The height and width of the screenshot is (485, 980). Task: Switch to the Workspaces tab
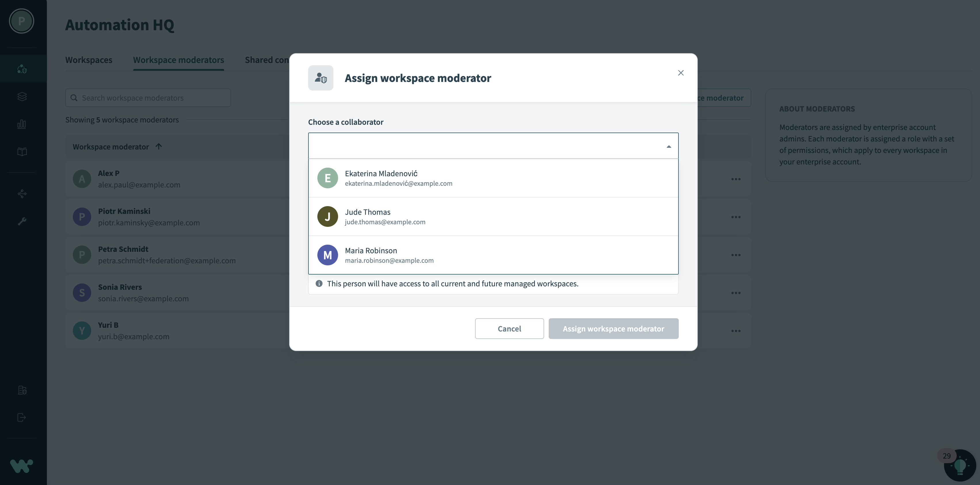pos(89,60)
